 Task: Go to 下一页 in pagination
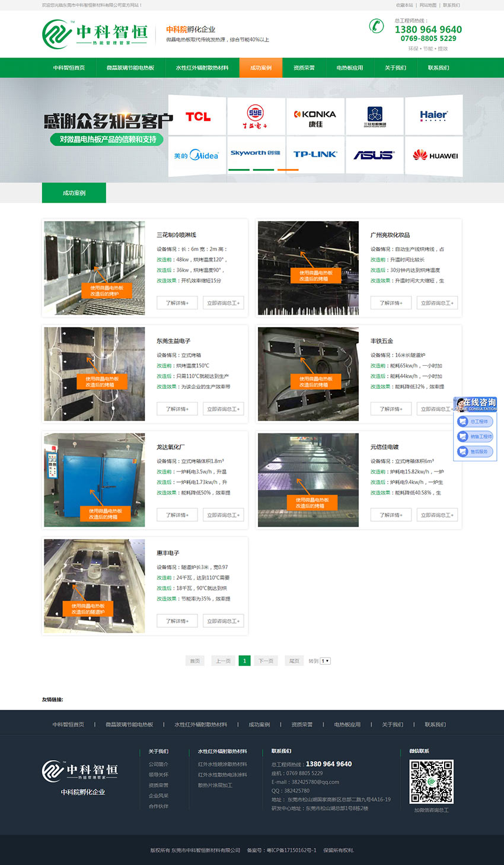click(266, 660)
